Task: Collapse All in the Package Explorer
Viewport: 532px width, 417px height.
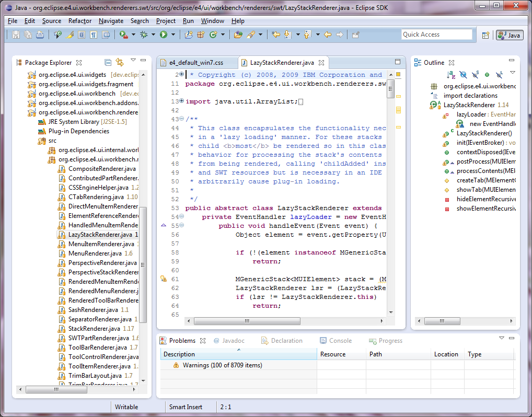Action: pos(108,62)
